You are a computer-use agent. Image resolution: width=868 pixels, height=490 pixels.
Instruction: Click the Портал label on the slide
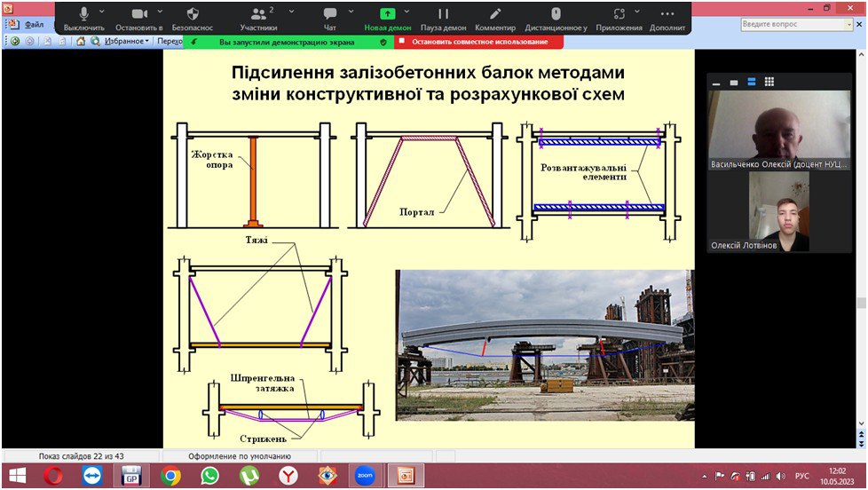pos(417,212)
